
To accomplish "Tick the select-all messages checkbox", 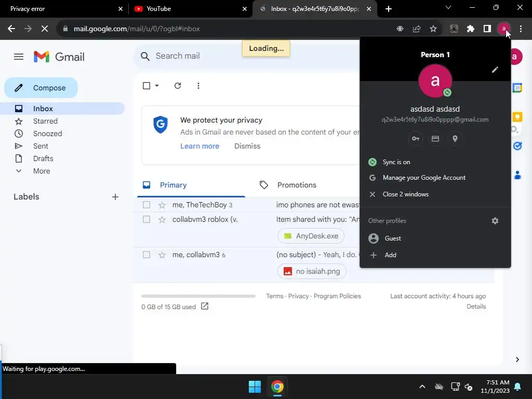I will pos(146,86).
